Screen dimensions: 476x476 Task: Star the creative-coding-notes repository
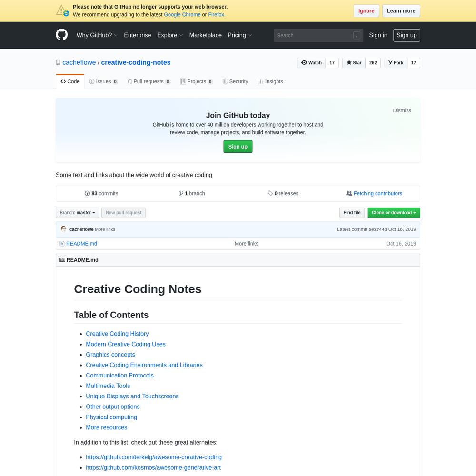tap(354, 62)
